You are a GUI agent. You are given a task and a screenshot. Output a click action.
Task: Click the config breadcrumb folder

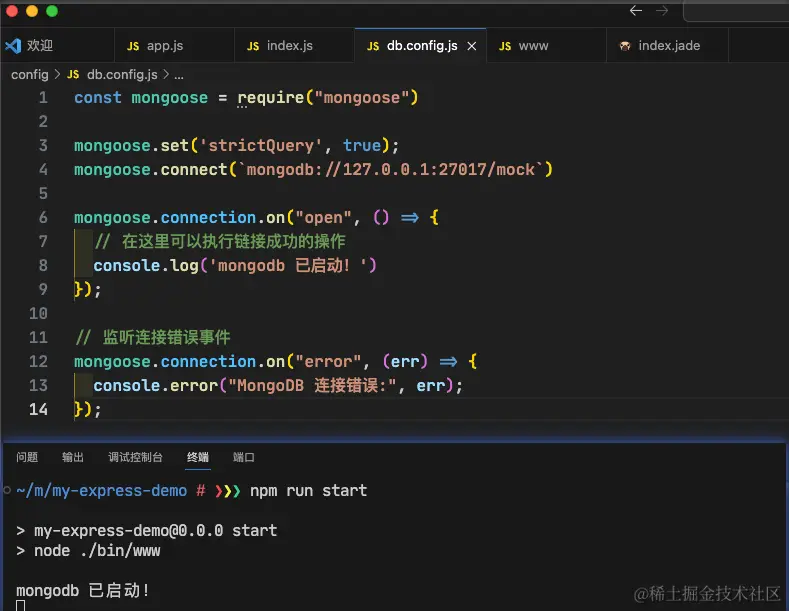tap(30, 74)
